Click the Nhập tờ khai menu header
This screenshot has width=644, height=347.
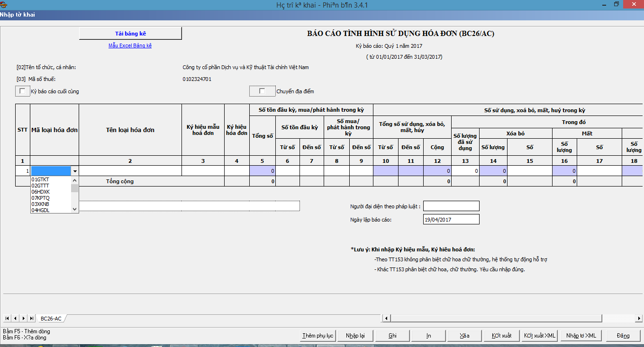[18, 15]
